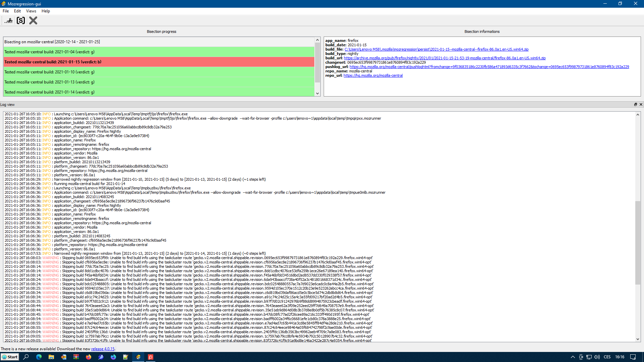This screenshot has width=644, height=362.
Task: Open the notification center icon
Action: coord(633,357)
